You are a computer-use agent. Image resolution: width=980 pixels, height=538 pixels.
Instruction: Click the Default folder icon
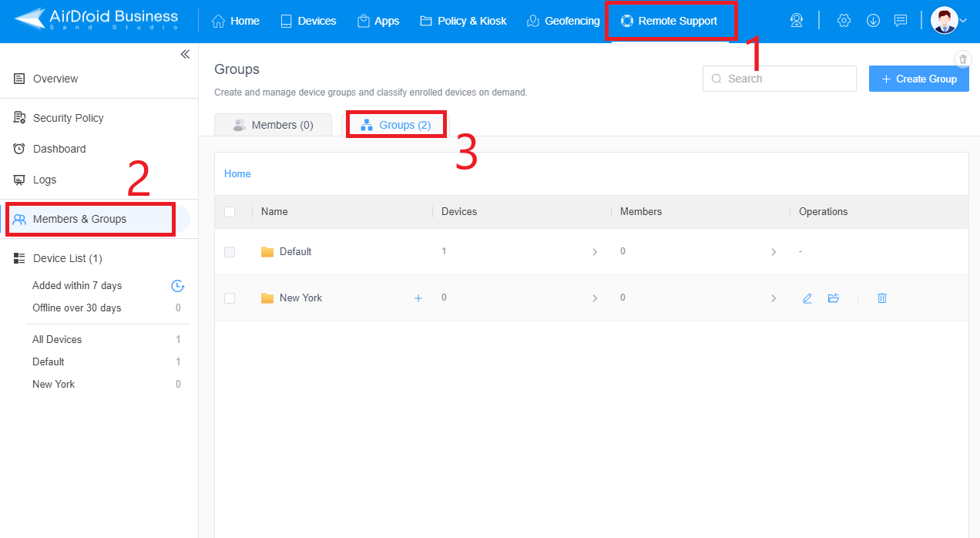point(267,252)
